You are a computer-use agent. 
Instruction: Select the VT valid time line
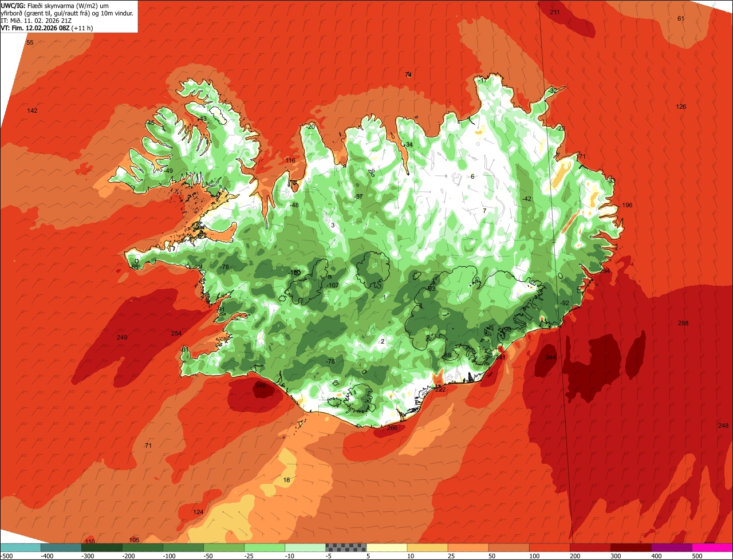coord(47,27)
